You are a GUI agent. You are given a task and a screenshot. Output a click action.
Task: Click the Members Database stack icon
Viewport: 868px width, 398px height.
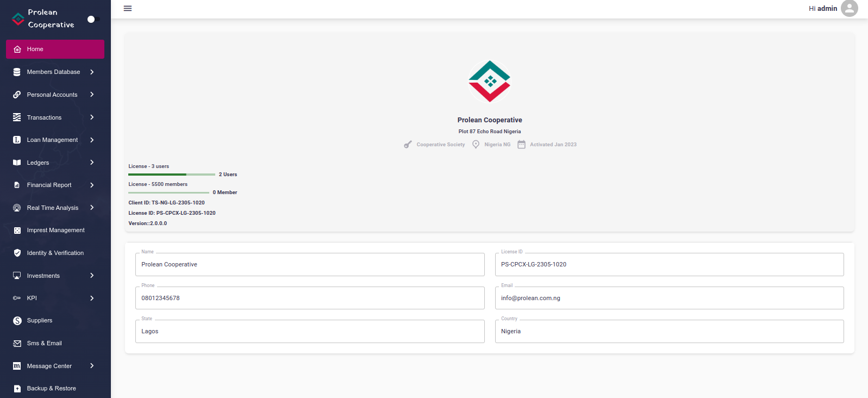[x=17, y=72]
